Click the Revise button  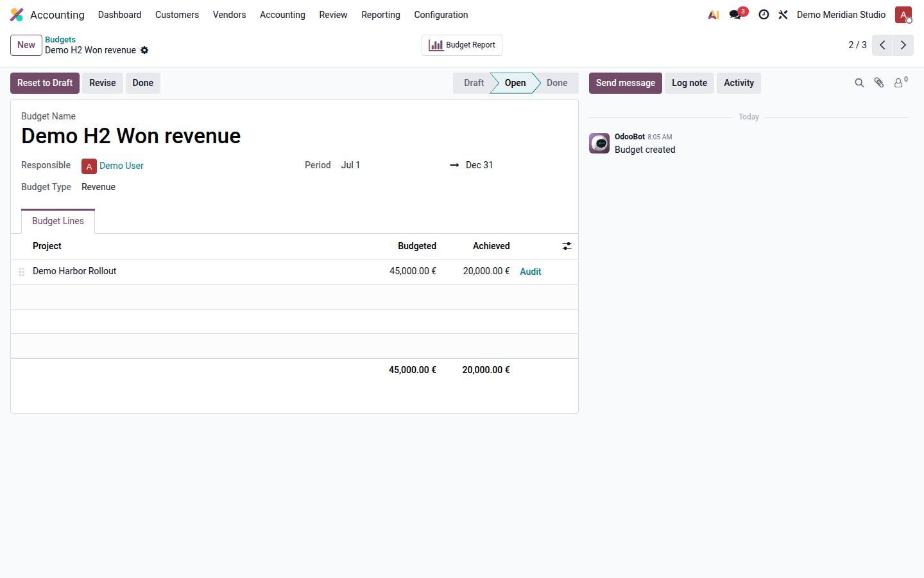[x=103, y=83]
